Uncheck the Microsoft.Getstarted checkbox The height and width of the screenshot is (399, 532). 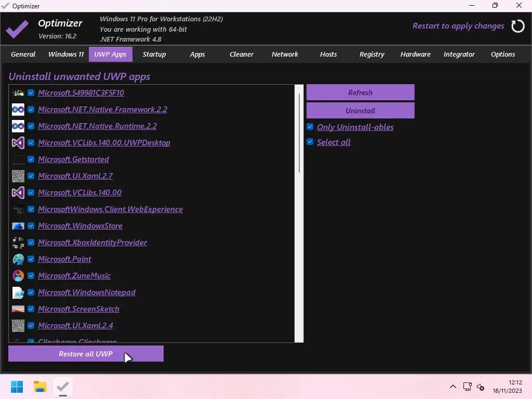coord(31,159)
